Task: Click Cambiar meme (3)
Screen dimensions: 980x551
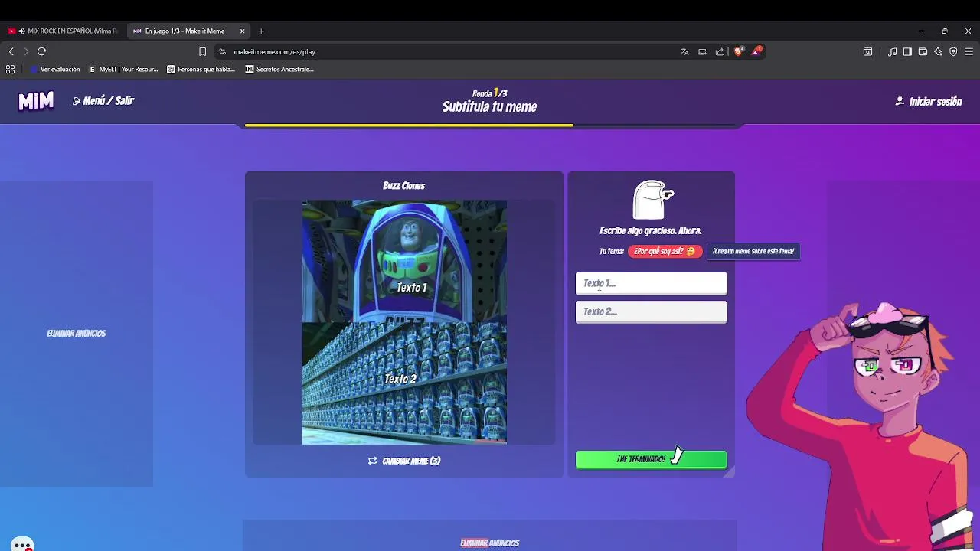Action: [404, 461]
